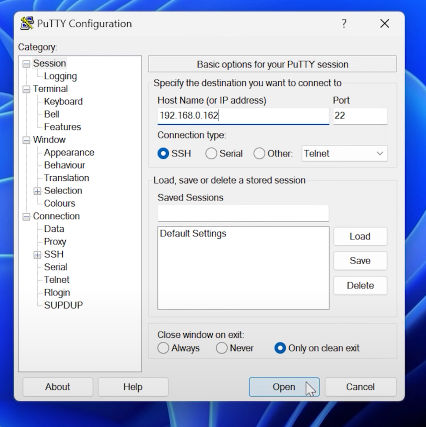Viewport: 426px width, 427px height.
Task: Click the Open button to connect
Action: click(284, 387)
